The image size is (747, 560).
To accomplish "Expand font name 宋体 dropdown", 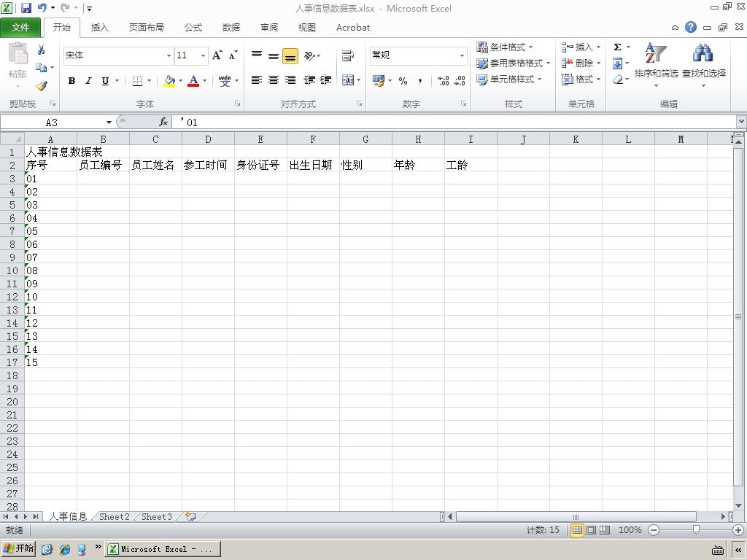I will coord(169,55).
